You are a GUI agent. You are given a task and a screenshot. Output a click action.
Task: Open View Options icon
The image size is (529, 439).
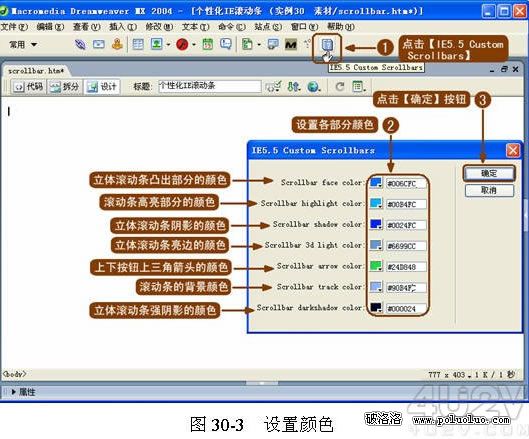(359, 87)
